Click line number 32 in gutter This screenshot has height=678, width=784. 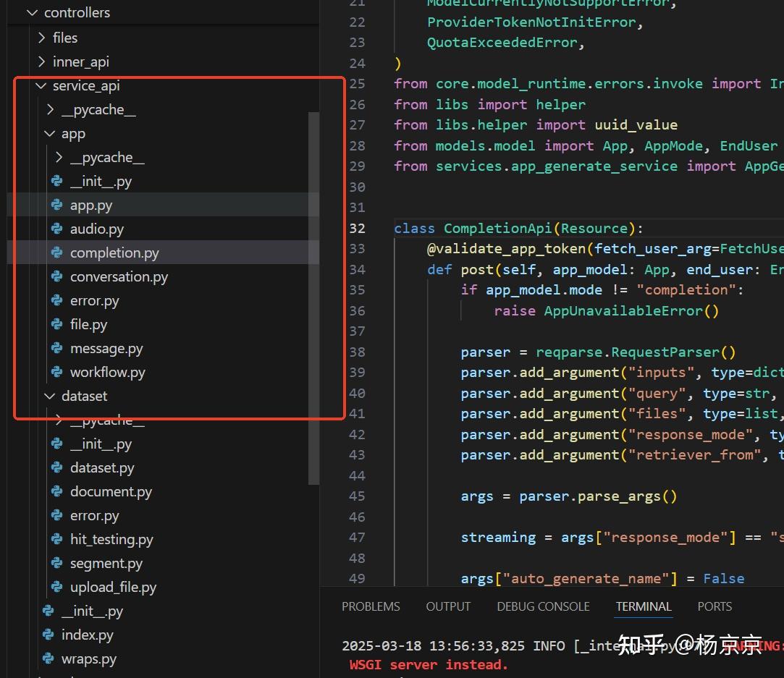357,229
